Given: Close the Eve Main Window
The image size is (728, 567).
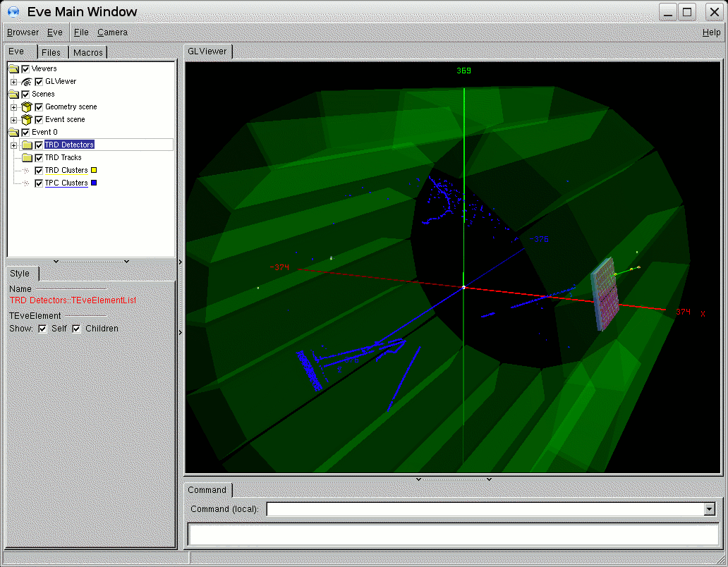Looking at the screenshot, I should click(714, 12).
